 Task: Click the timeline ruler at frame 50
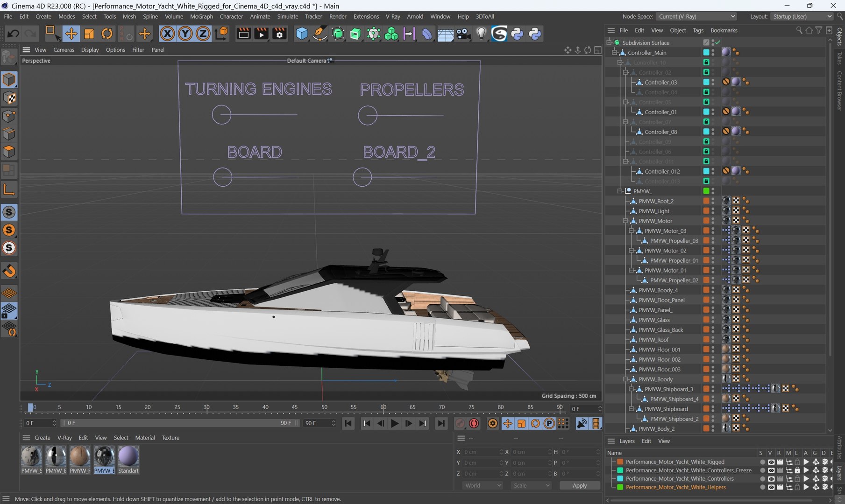tap(324, 407)
